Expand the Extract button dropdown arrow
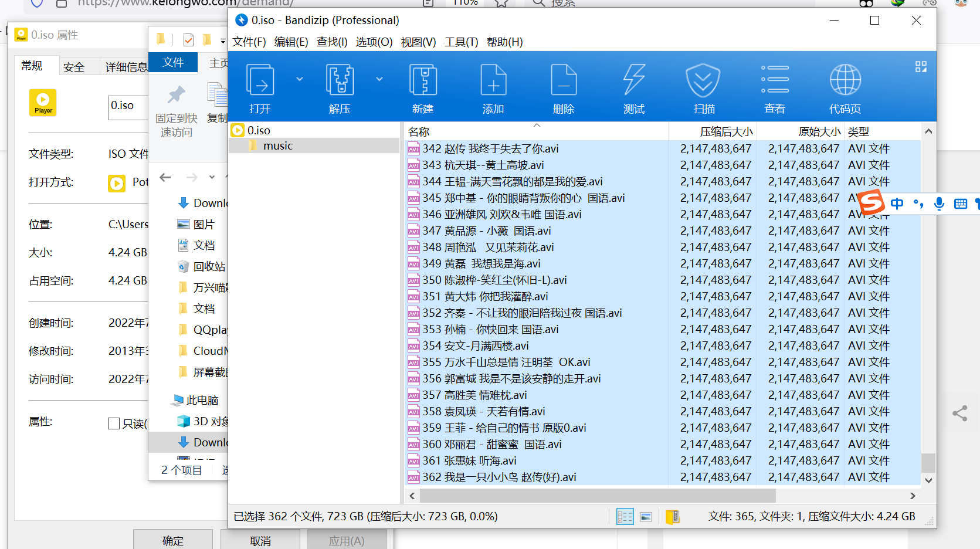This screenshot has width=980, height=549. tap(379, 79)
